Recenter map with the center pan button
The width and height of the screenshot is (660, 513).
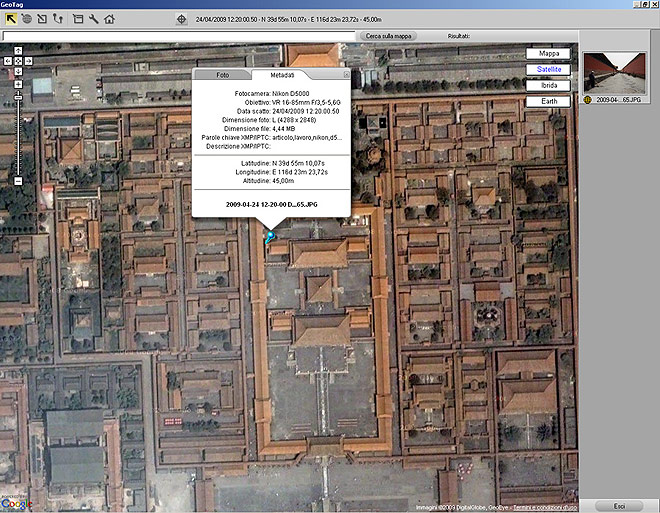[x=18, y=61]
